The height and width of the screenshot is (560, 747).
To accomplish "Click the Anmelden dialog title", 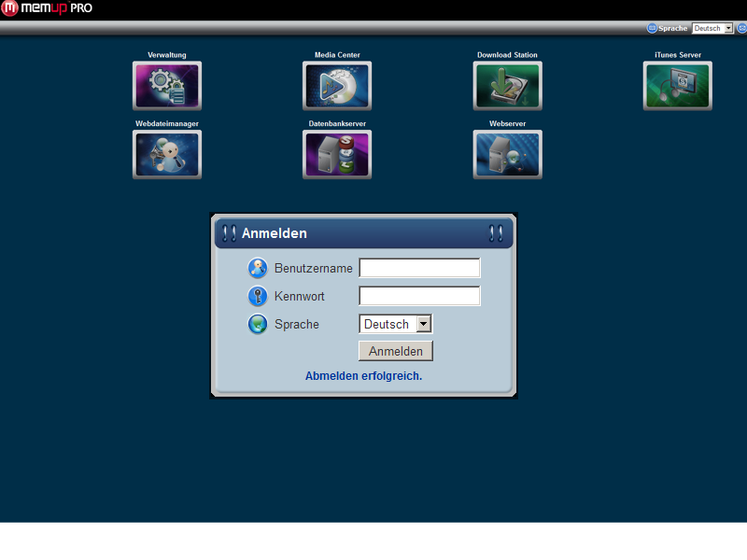I will pyautogui.click(x=275, y=233).
